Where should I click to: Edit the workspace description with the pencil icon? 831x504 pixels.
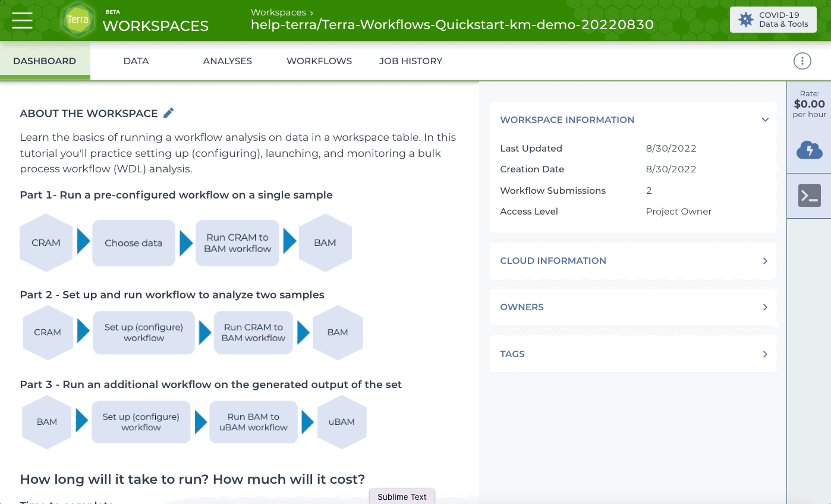168,112
